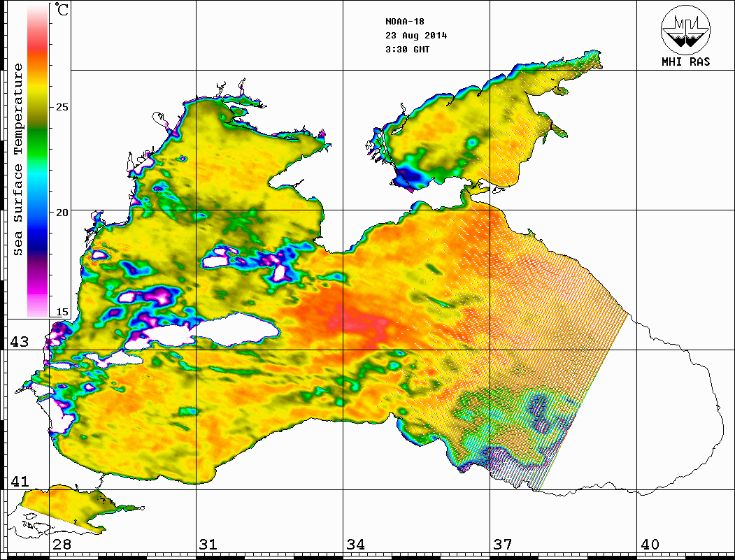This screenshot has height=560, width=735.
Task: Click the '25' value on color scale
Action: [62, 107]
